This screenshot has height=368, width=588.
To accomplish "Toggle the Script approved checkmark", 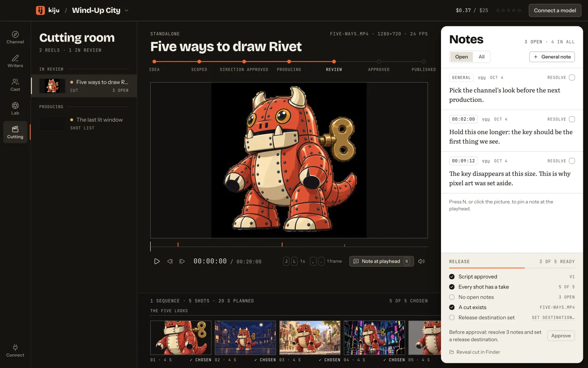I will 452,277.
